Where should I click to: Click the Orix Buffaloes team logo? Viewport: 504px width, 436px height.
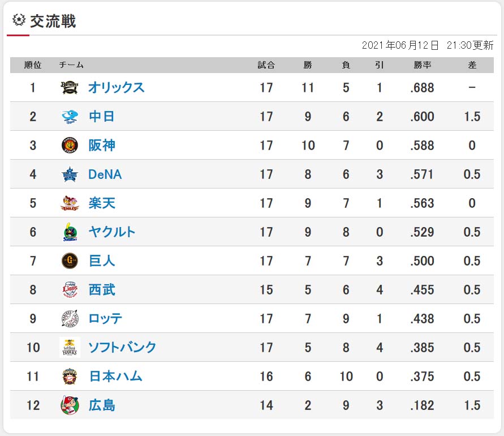pyautogui.click(x=70, y=88)
